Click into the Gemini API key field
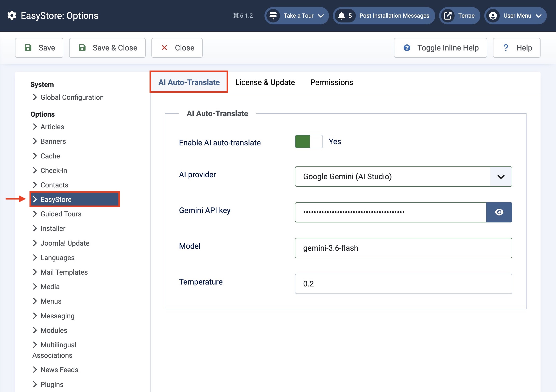The width and height of the screenshot is (556, 392). [x=390, y=212]
